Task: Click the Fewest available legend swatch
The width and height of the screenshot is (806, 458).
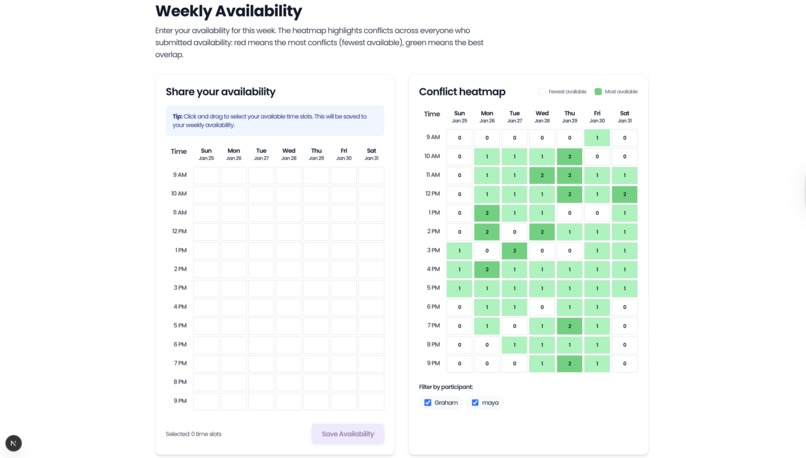Action: click(x=542, y=91)
